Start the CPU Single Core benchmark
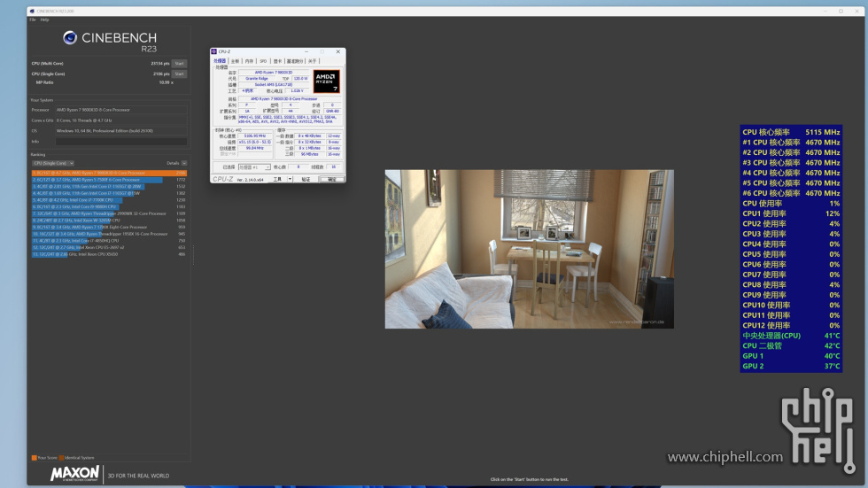 coord(179,74)
